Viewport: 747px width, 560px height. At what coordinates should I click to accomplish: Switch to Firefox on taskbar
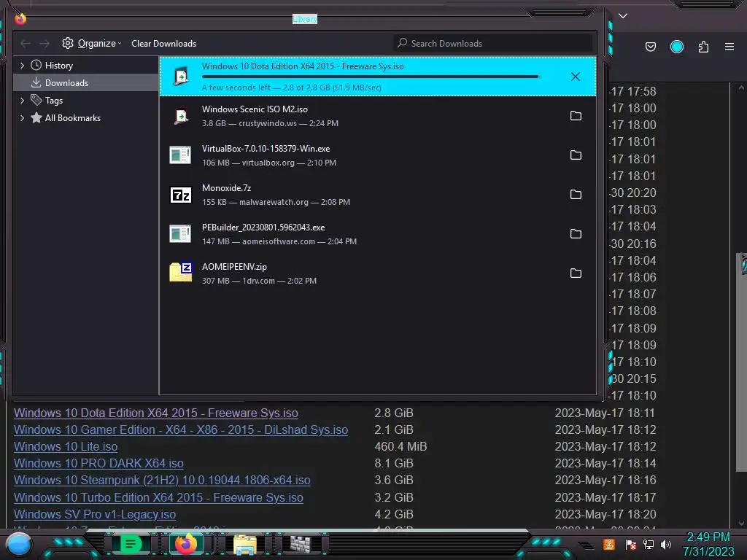[186, 544]
